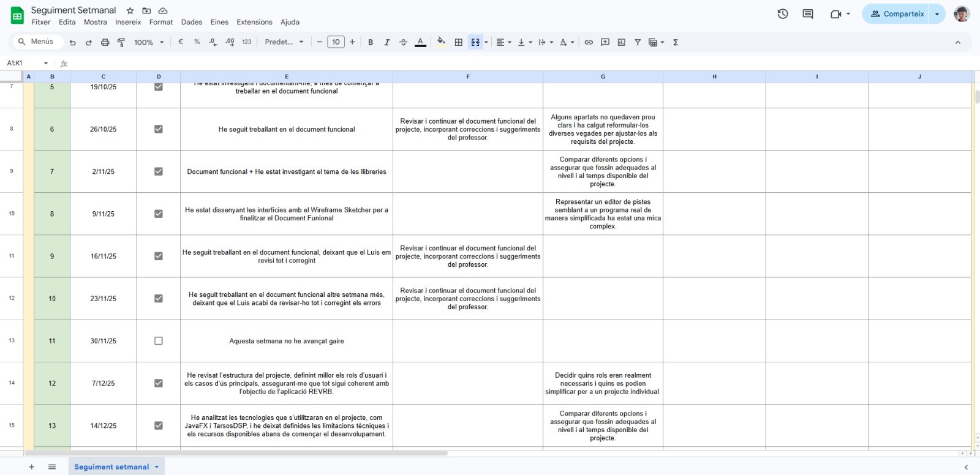Check the box for week 11 row
This screenshot has width=980, height=475.
[x=159, y=341]
